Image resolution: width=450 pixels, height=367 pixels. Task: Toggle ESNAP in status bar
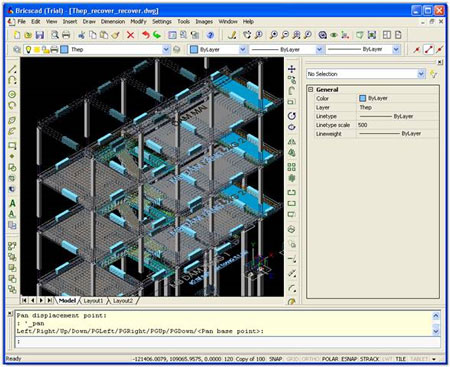tap(349, 359)
